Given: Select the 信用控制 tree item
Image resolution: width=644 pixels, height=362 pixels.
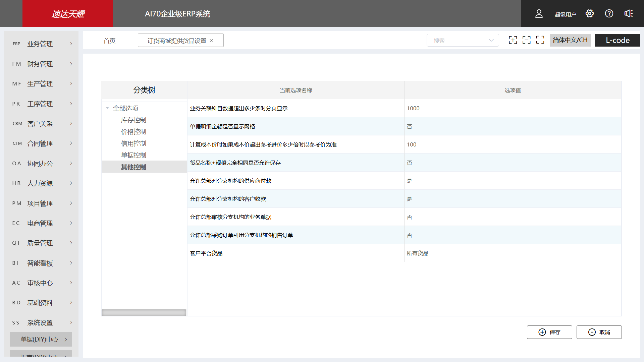Looking at the screenshot, I should pos(133,143).
